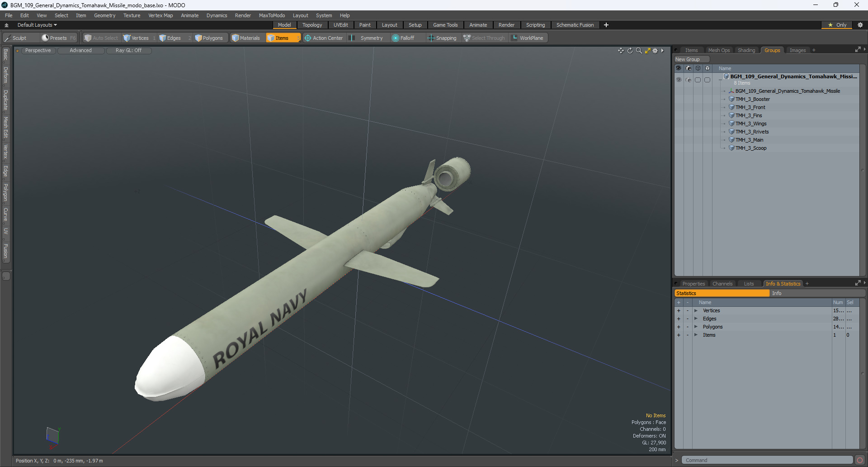
Task: Select the TMH_3_Main tree item
Action: click(x=749, y=140)
